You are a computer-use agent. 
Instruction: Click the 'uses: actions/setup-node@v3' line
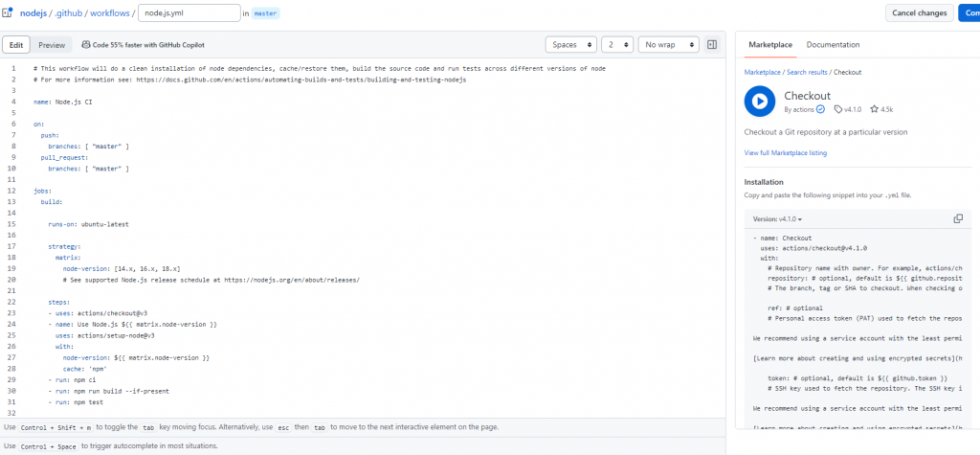[x=105, y=335]
